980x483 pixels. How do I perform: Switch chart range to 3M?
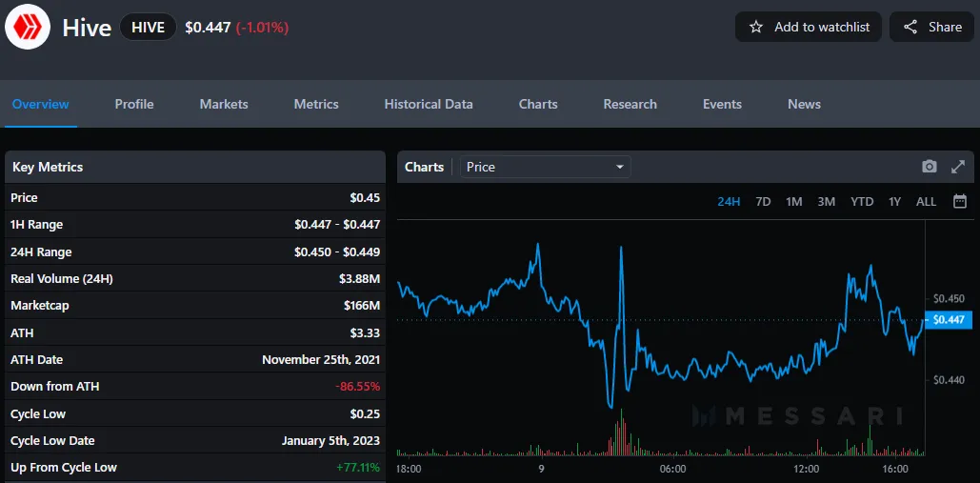point(827,202)
